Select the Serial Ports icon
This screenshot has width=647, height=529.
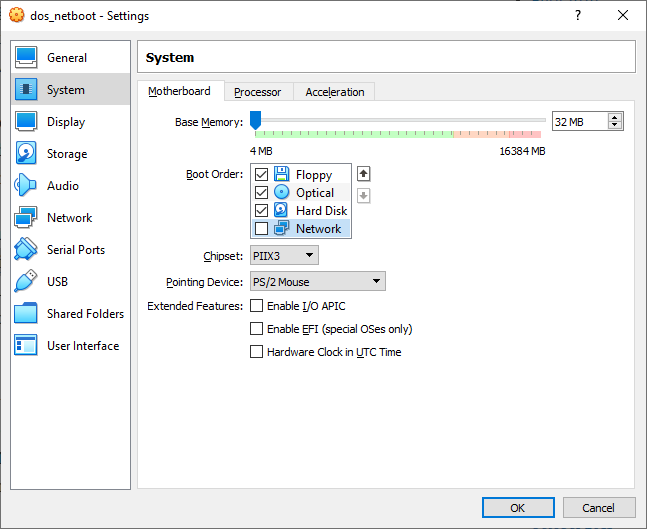click(26, 249)
